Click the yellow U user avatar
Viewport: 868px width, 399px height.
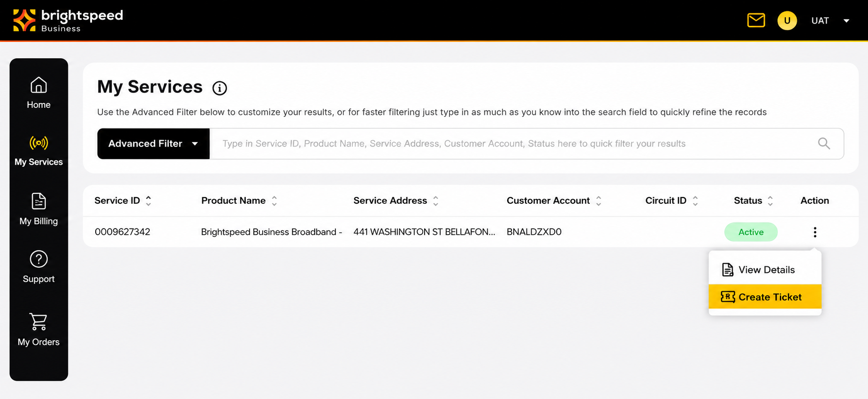(x=787, y=21)
